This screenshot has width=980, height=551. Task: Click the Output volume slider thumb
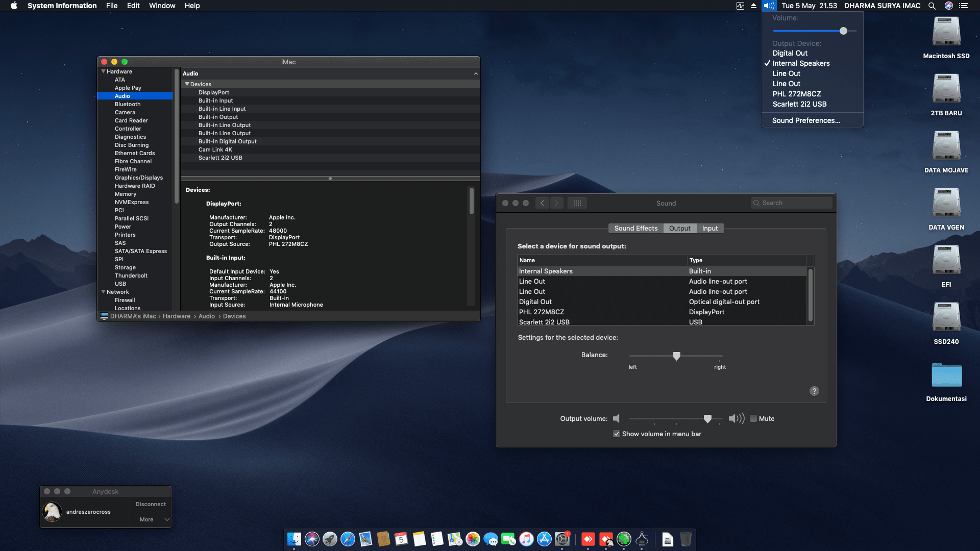pos(707,418)
